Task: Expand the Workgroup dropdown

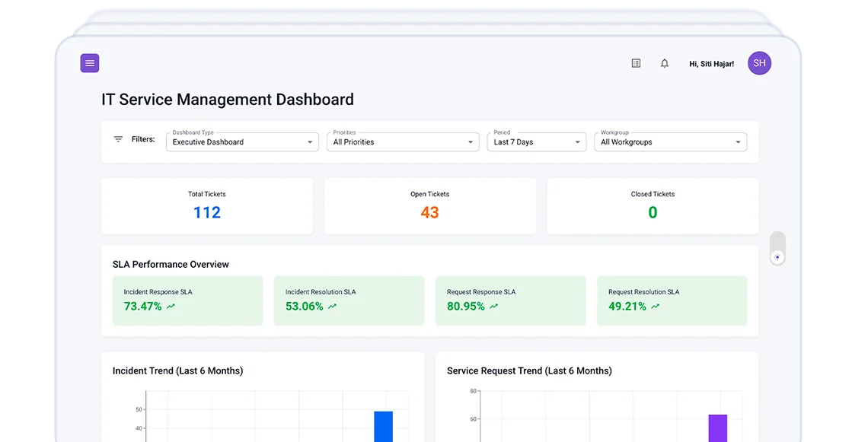Action: 670,142
